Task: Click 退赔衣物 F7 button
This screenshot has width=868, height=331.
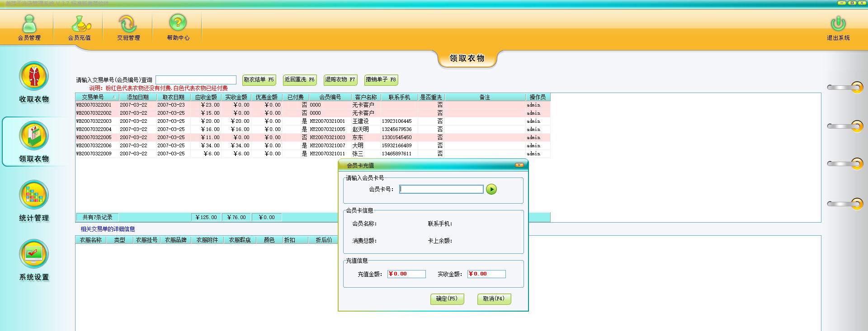Action: click(x=340, y=80)
